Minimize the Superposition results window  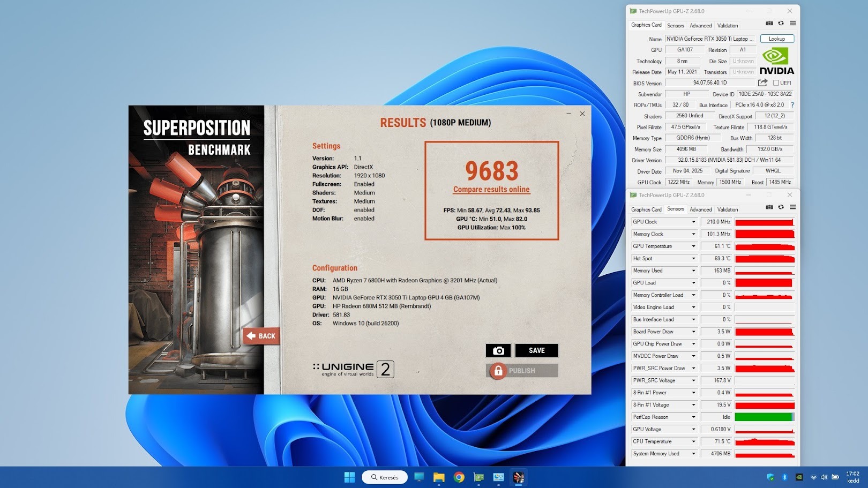click(x=568, y=114)
